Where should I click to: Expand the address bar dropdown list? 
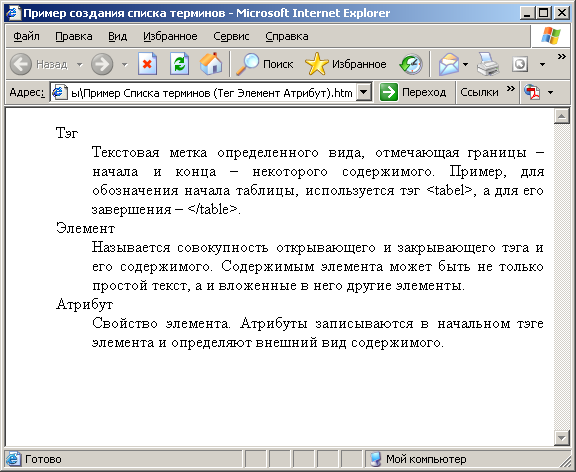click(x=364, y=92)
